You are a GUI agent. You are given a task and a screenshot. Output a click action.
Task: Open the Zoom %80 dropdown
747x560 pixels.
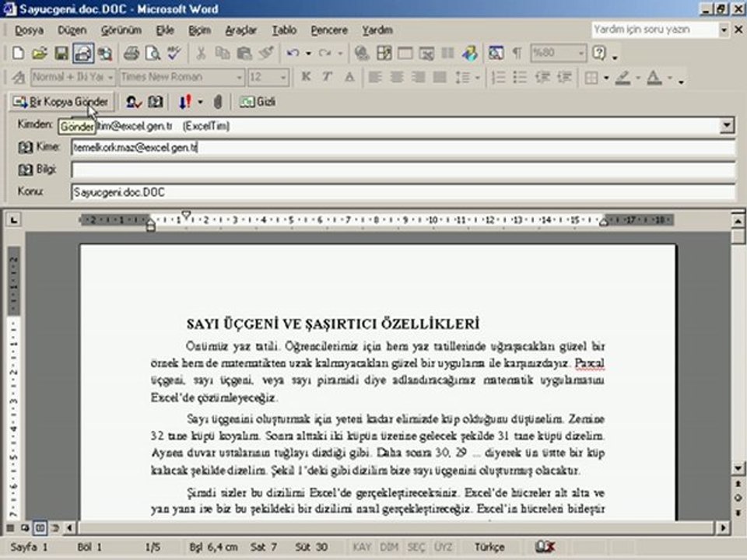581,53
